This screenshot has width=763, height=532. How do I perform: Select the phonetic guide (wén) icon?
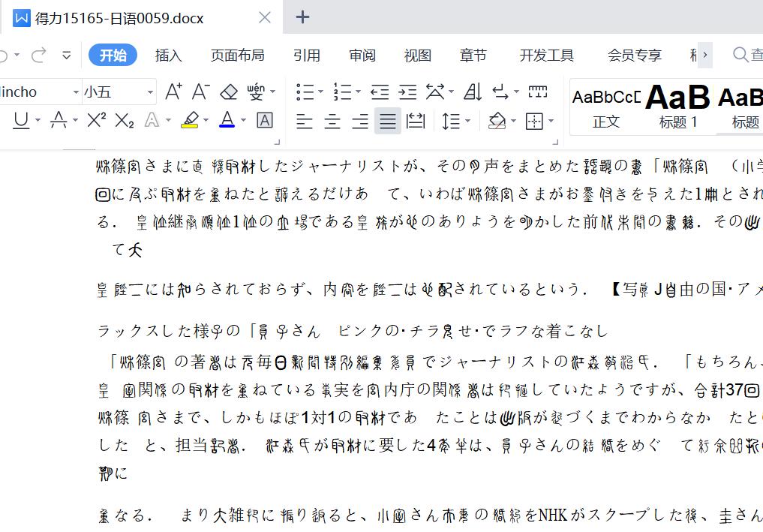click(x=256, y=91)
